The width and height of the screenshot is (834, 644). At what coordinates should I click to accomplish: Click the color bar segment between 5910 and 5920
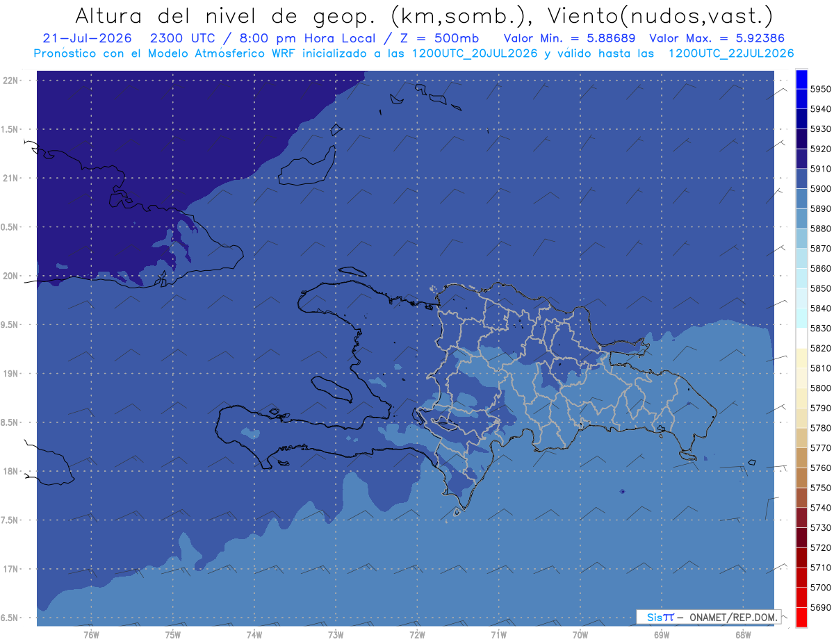[x=801, y=158]
